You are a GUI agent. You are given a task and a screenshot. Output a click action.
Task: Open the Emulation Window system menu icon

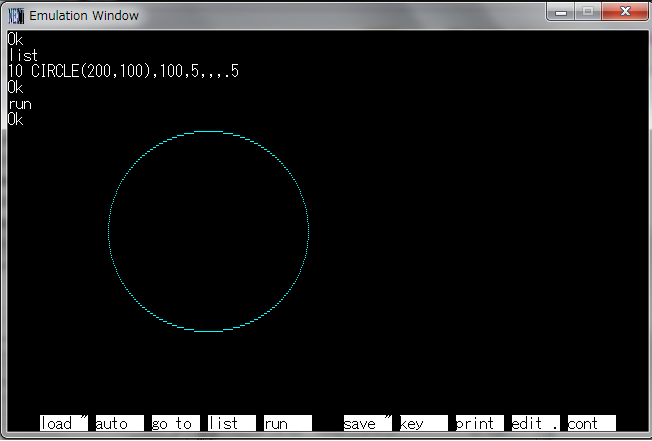click(x=16, y=16)
